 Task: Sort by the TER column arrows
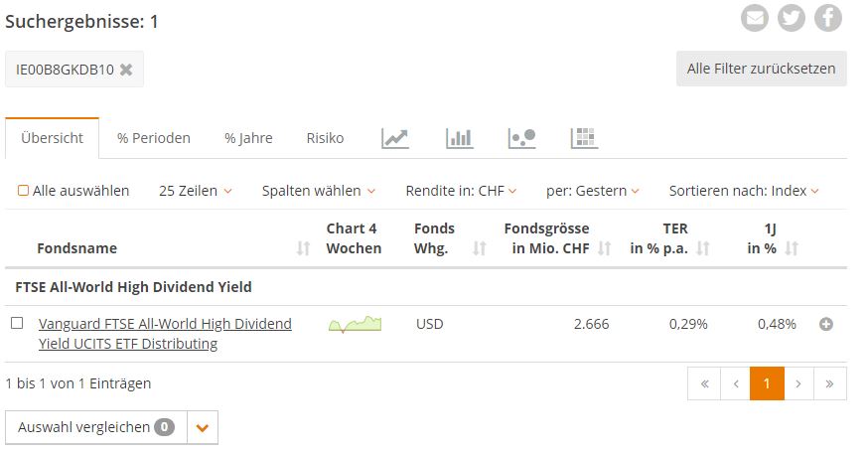pos(703,248)
